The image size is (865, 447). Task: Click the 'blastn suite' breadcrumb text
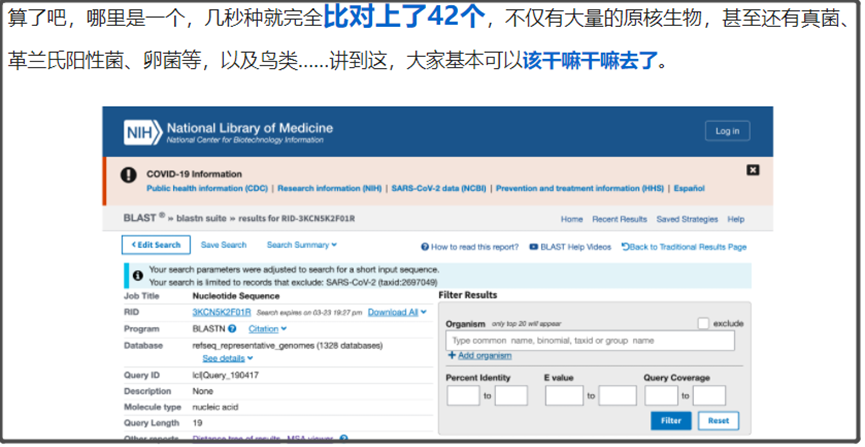pos(201,219)
